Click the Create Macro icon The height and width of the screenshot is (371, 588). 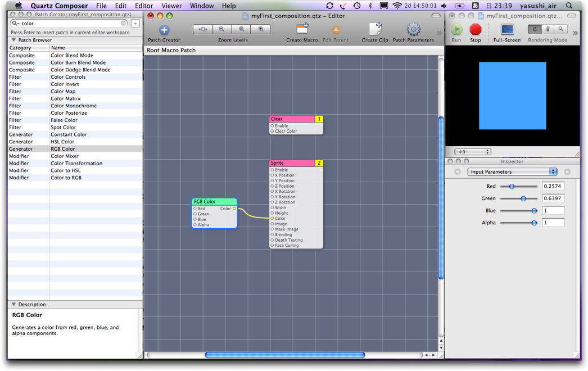coord(302,29)
